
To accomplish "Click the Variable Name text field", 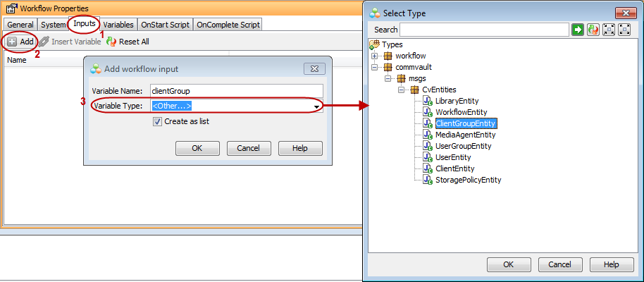I will pos(236,90).
